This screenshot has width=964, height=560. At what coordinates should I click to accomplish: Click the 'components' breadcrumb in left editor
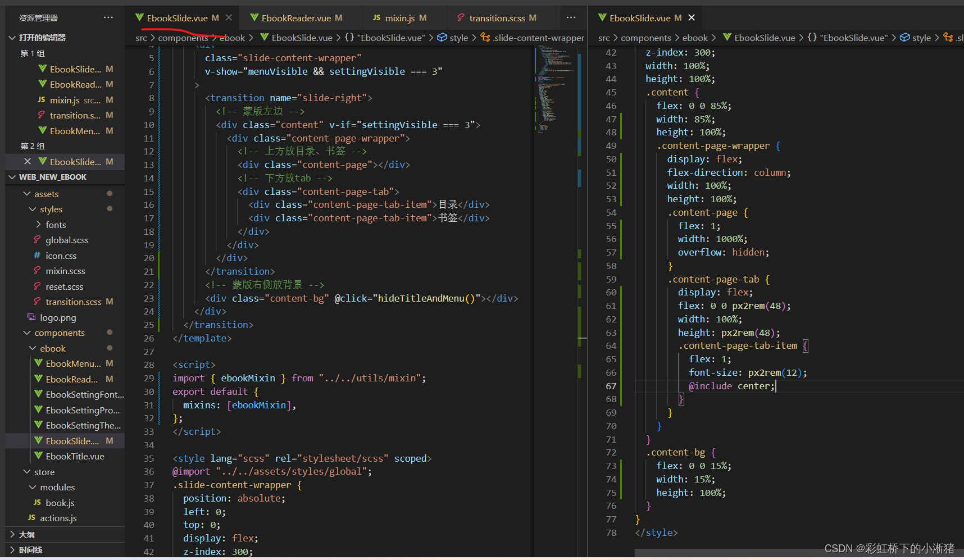point(183,38)
